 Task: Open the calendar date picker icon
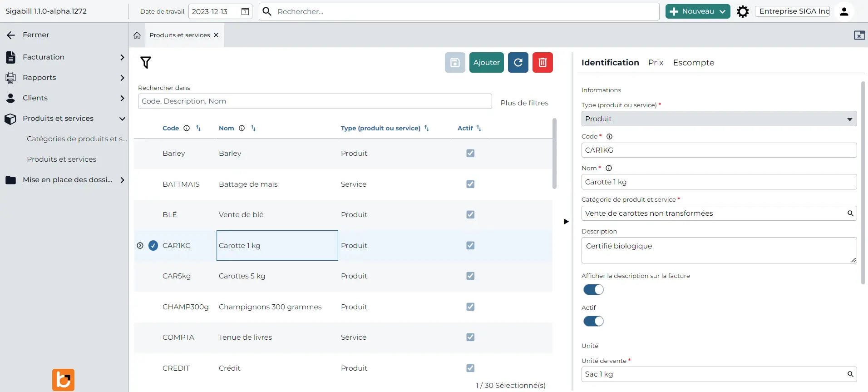245,11
